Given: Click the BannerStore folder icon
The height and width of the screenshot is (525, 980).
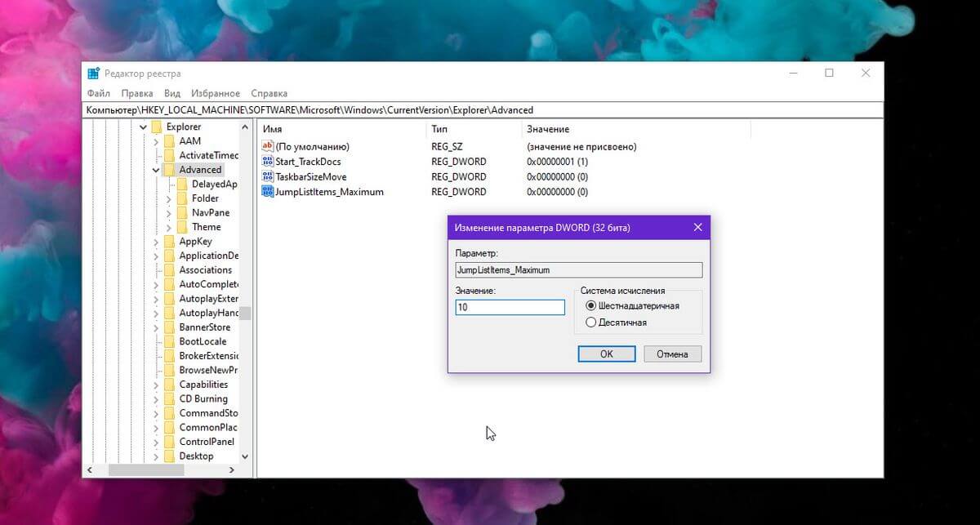Looking at the screenshot, I should pyautogui.click(x=169, y=327).
